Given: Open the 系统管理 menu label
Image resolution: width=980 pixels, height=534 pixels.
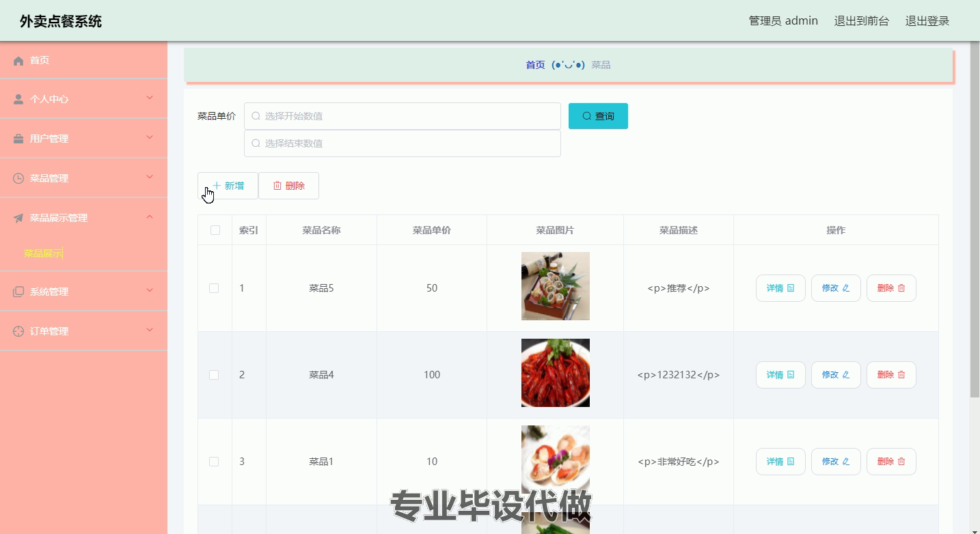Looking at the screenshot, I should pos(49,292).
